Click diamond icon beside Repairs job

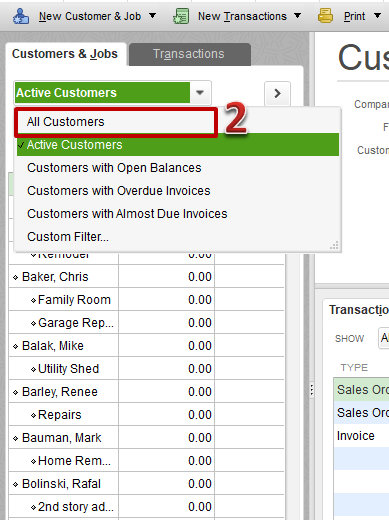click(x=33, y=415)
